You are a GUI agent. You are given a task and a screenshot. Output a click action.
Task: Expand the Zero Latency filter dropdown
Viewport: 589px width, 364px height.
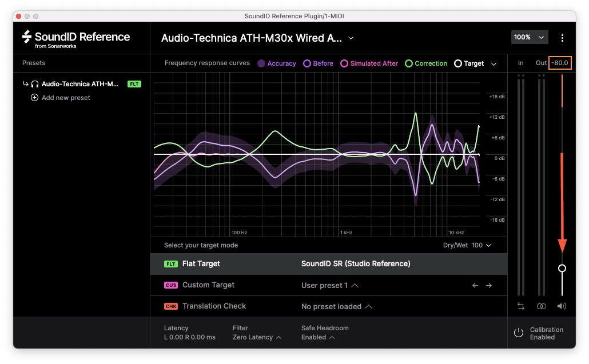(x=257, y=337)
